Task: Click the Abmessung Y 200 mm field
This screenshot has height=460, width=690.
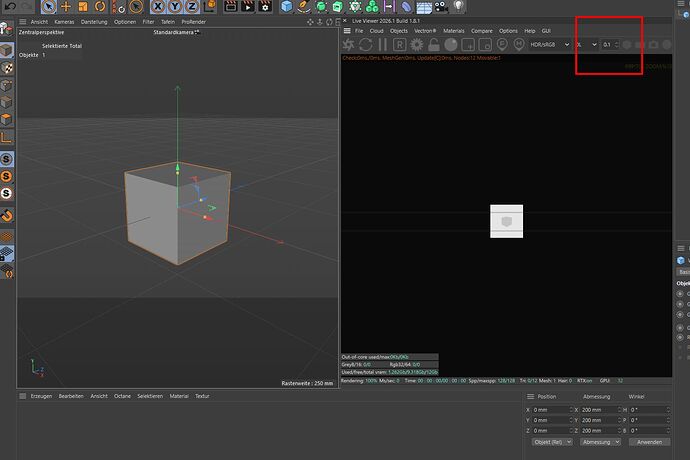Action: 601,420
